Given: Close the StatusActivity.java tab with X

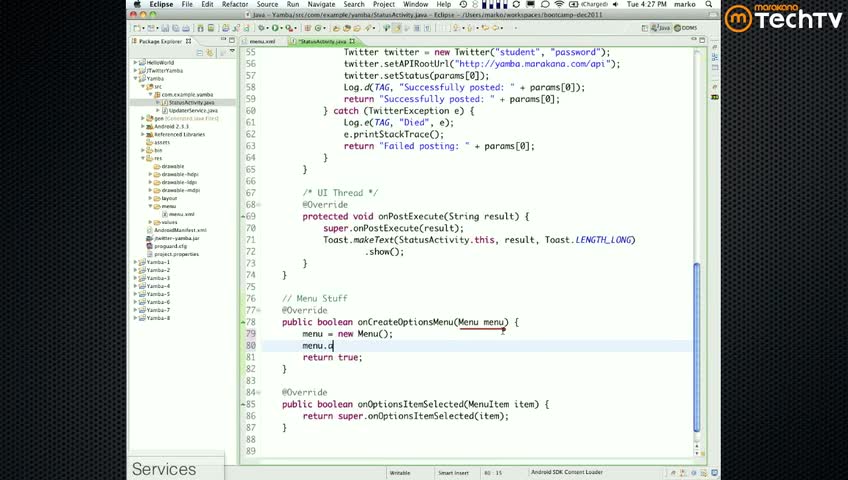Looking at the screenshot, I should 352,41.
